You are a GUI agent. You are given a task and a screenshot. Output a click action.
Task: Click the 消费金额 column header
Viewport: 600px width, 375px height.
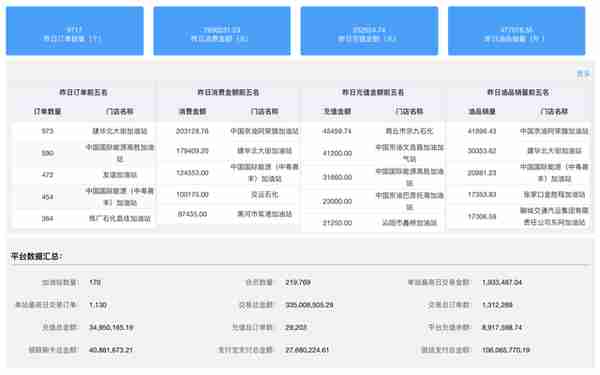[192, 111]
